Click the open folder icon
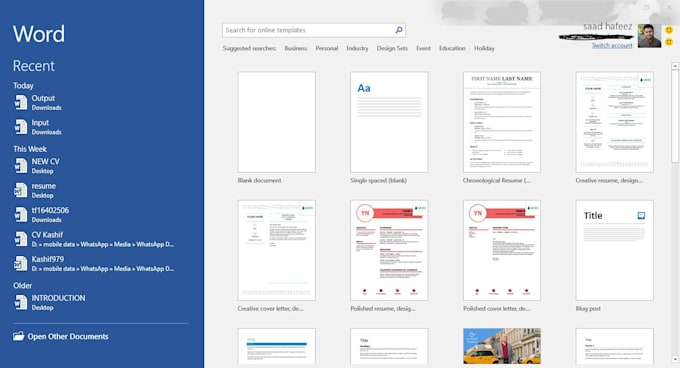 tap(18, 336)
